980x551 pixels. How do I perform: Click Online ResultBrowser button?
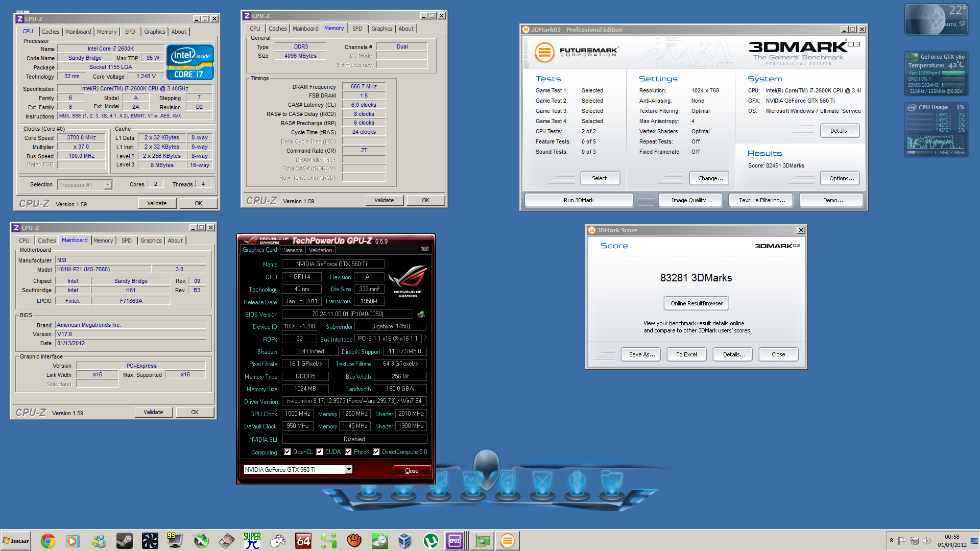pos(696,303)
